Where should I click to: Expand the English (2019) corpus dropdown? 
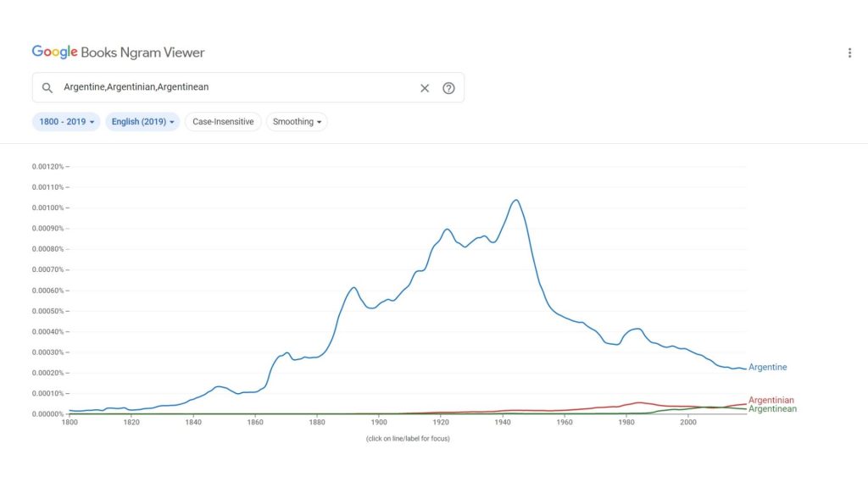pyautogui.click(x=142, y=122)
